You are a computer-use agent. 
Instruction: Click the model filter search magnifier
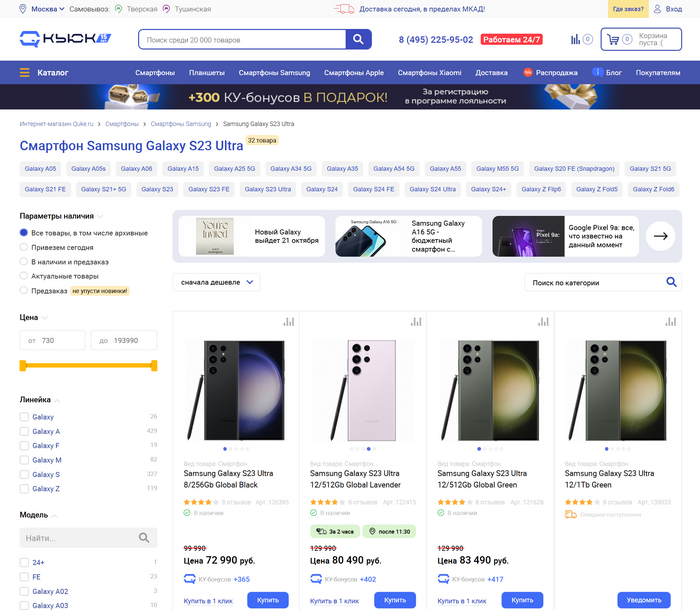144,538
